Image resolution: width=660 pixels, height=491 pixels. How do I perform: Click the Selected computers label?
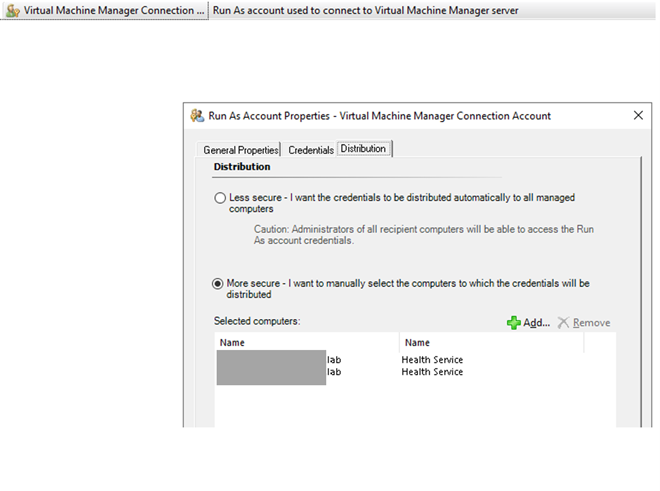pyautogui.click(x=257, y=321)
